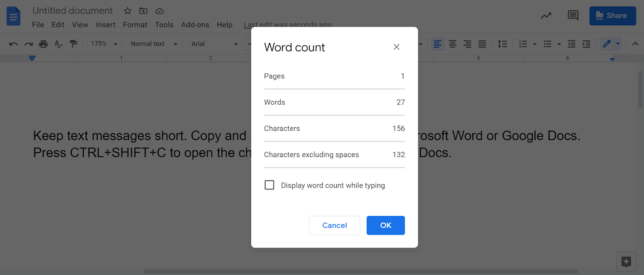Viewport: 644px width, 275px height.
Task: Center align the text
Action: pyautogui.click(x=452, y=44)
